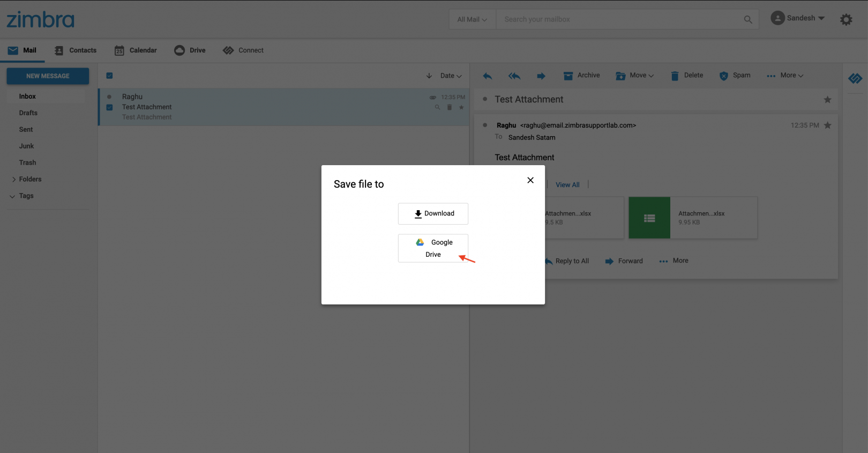Image resolution: width=868 pixels, height=453 pixels.
Task: Switch to the Contacts tab
Action: coord(76,50)
